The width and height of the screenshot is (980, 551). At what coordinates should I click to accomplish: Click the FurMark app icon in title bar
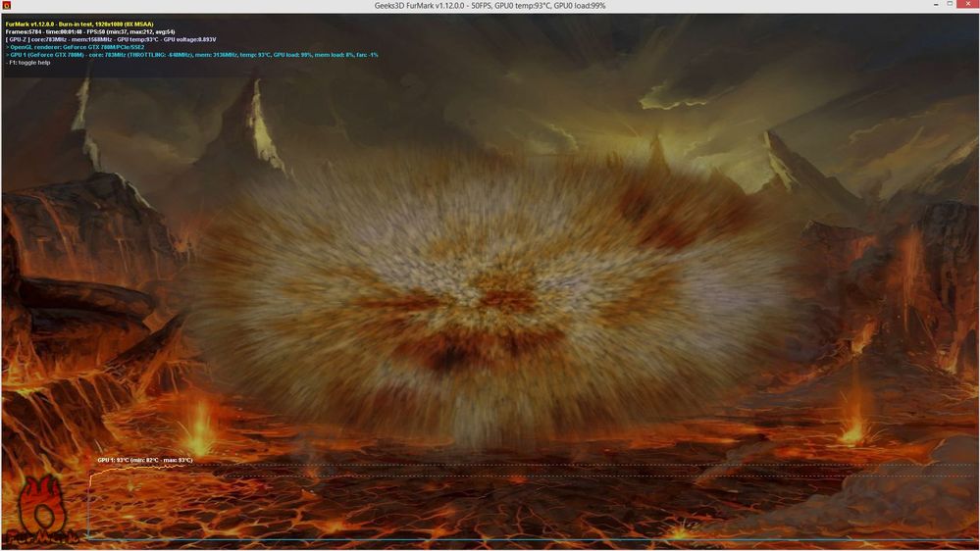pos(6,6)
